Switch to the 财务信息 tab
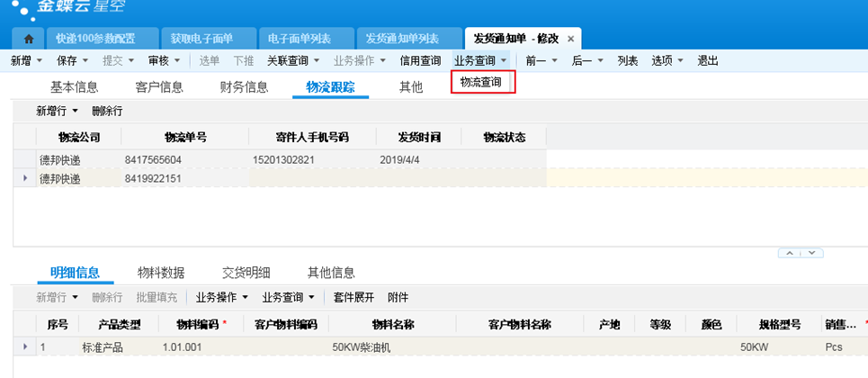The image size is (868, 378). point(244,87)
